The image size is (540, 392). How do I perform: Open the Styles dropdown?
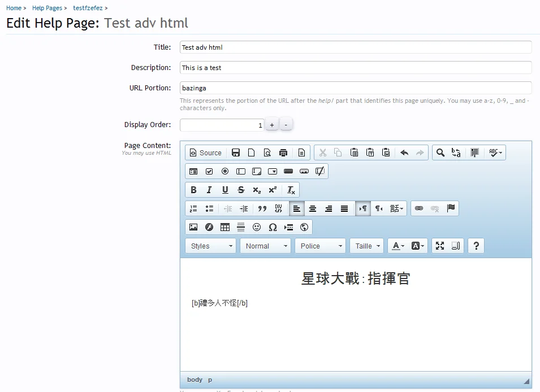point(211,246)
